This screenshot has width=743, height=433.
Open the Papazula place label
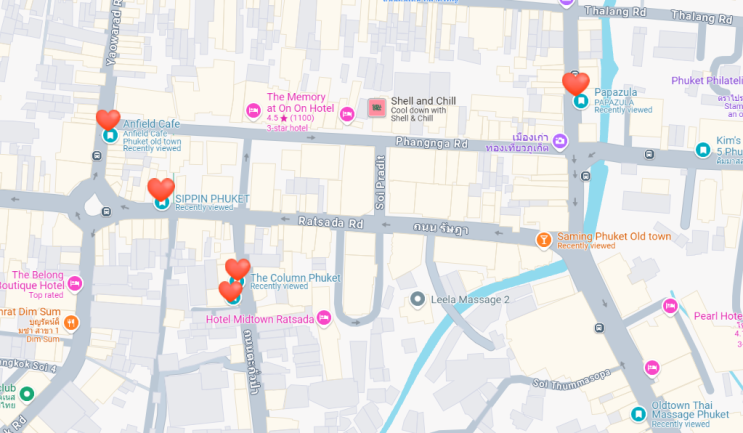pyautogui.click(x=616, y=92)
